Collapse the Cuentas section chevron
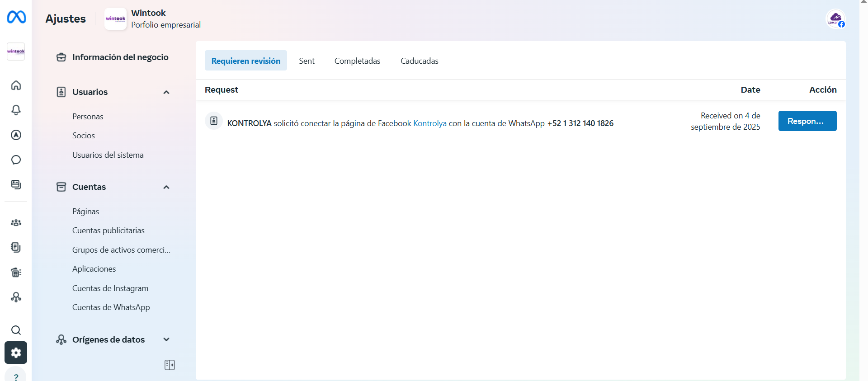The image size is (868, 381). tap(166, 187)
